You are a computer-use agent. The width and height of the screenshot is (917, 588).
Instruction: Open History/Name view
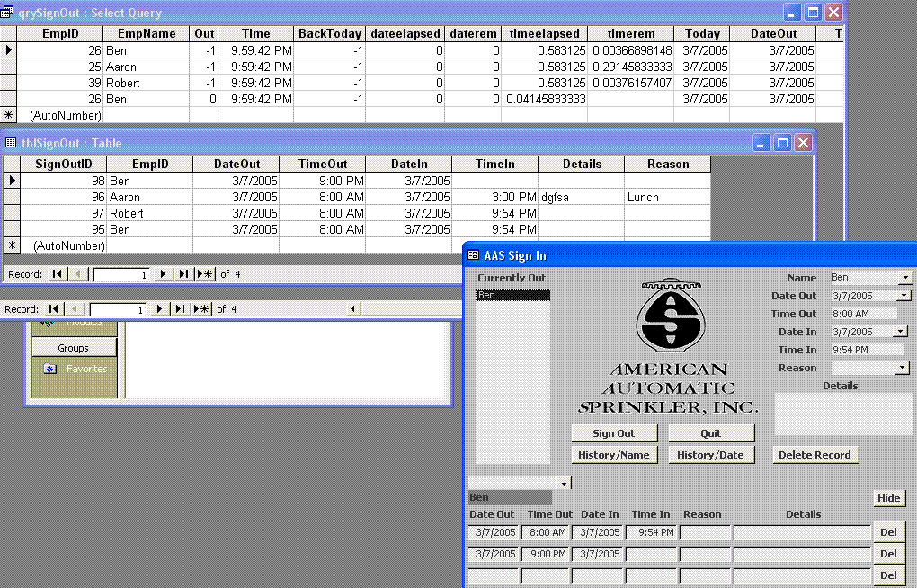pyautogui.click(x=614, y=455)
